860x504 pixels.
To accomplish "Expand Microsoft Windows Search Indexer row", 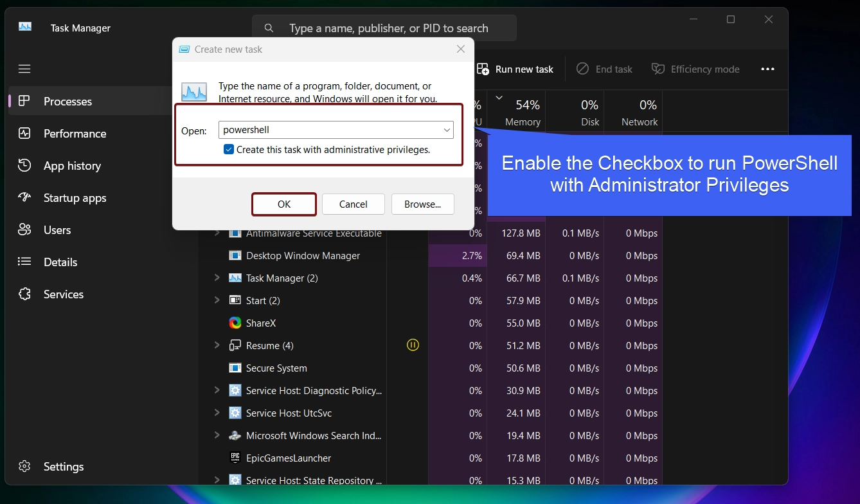I will (x=217, y=435).
